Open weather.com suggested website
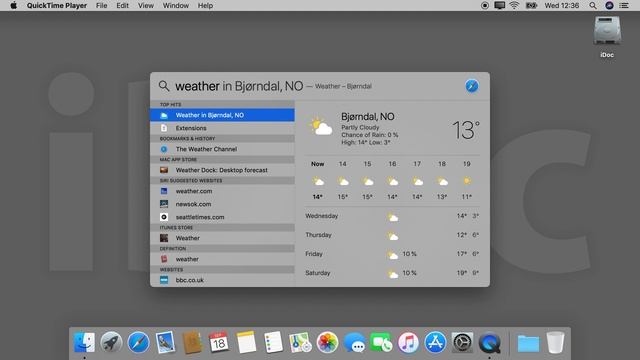Viewport: 640px width, 360px height. pos(222,191)
